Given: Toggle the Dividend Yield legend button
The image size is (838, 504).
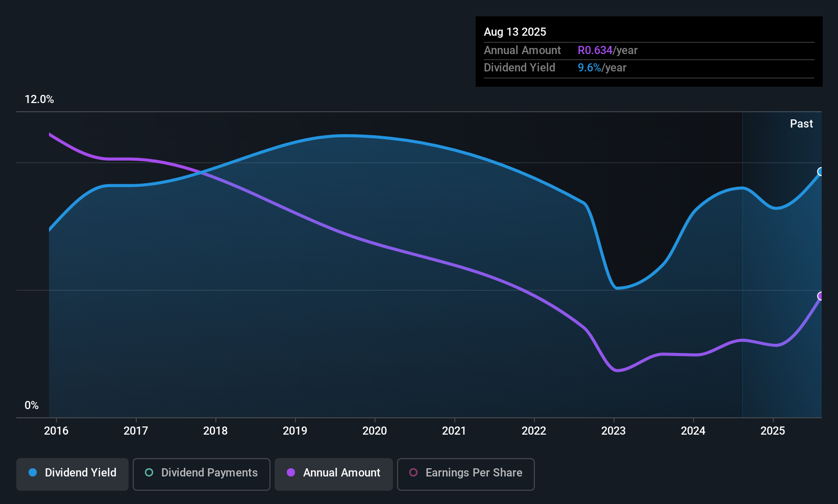Looking at the screenshot, I should coord(72,474).
